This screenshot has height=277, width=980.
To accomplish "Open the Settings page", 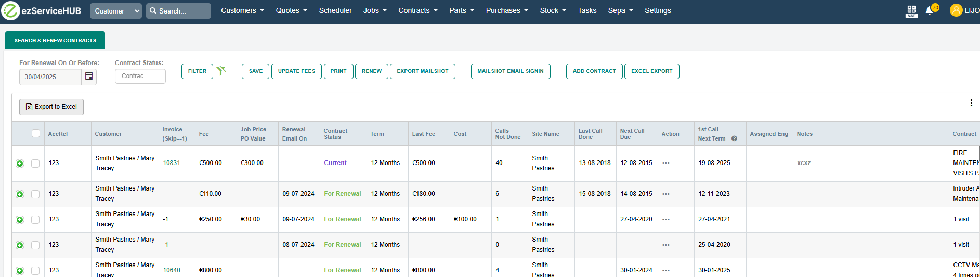I will pos(658,10).
